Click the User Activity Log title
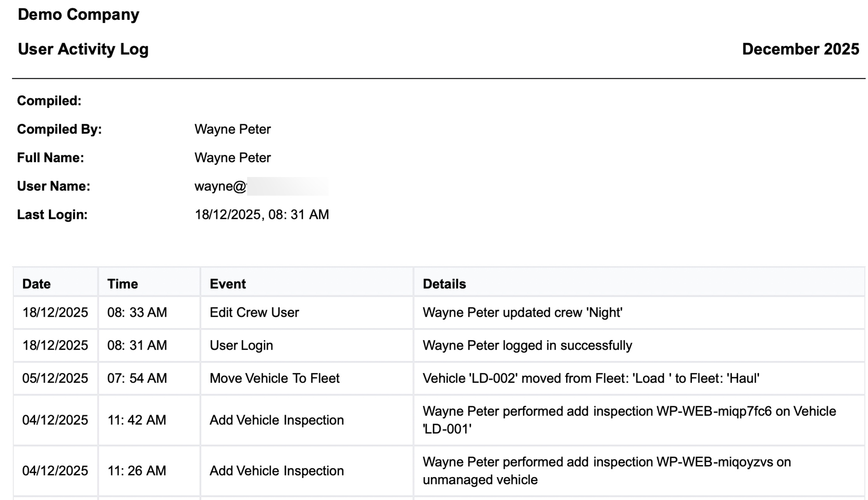868x500 pixels. 83,49
